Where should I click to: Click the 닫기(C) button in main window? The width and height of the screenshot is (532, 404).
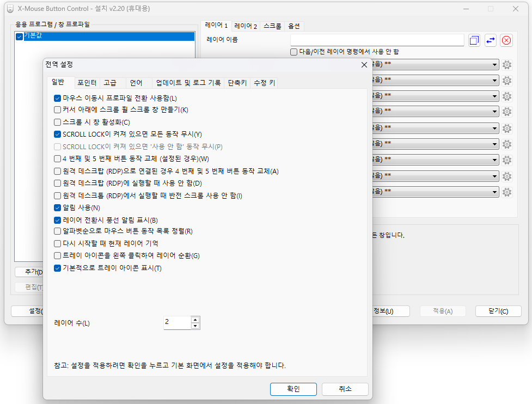[498, 311]
